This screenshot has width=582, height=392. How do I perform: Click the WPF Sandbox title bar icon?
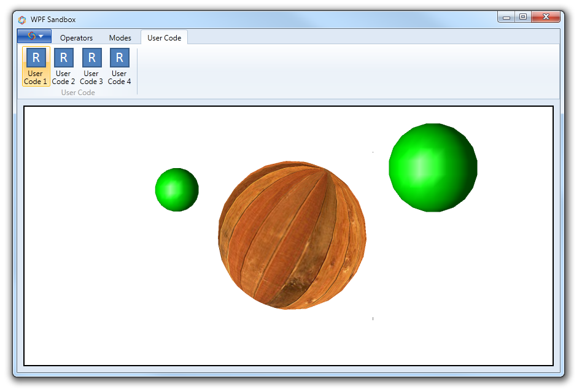coord(22,20)
